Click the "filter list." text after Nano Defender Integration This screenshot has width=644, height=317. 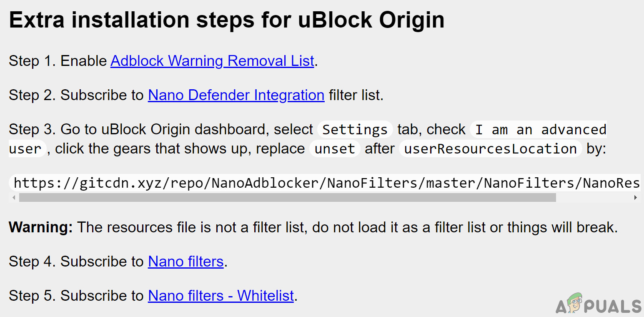click(356, 95)
